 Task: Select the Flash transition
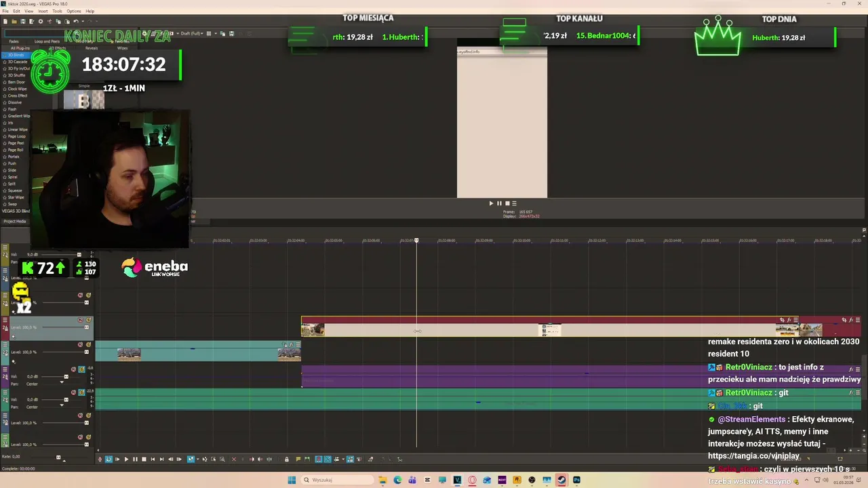12,109
